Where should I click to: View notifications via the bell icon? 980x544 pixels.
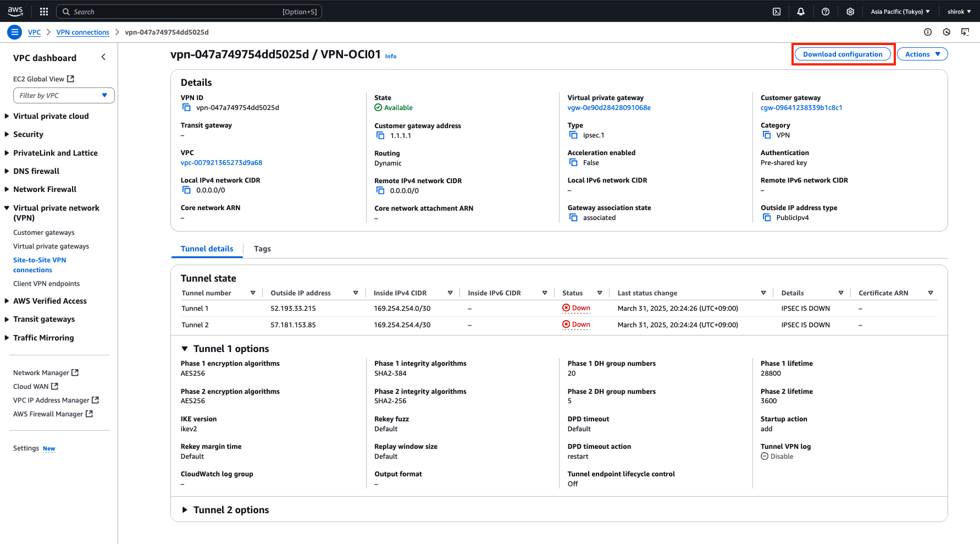[x=801, y=11]
